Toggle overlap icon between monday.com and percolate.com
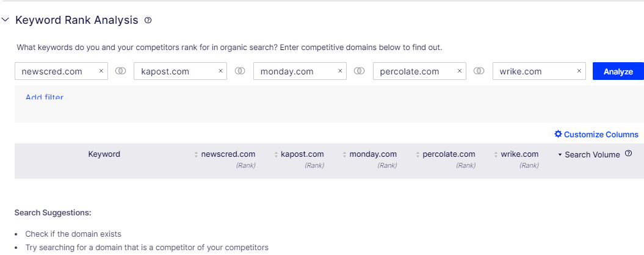 coord(360,71)
